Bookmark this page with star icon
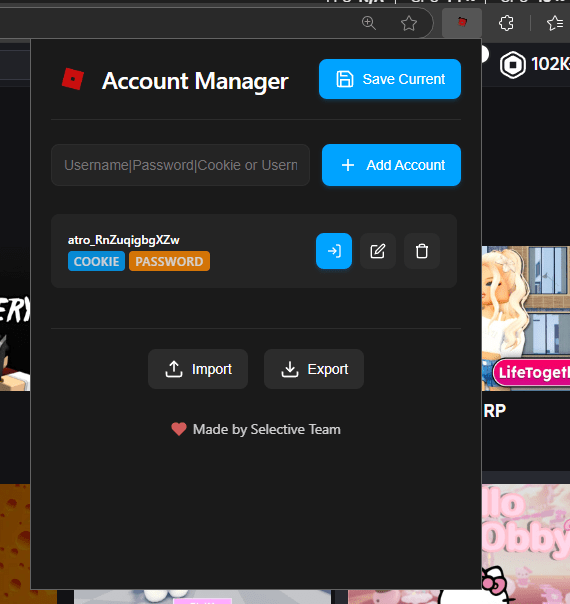This screenshot has height=604, width=570. (409, 23)
